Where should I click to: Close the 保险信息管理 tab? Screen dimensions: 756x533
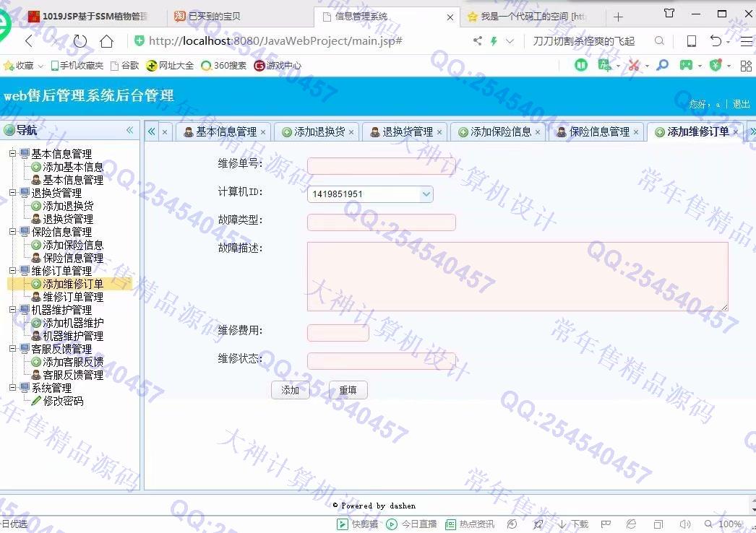tap(636, 132)
